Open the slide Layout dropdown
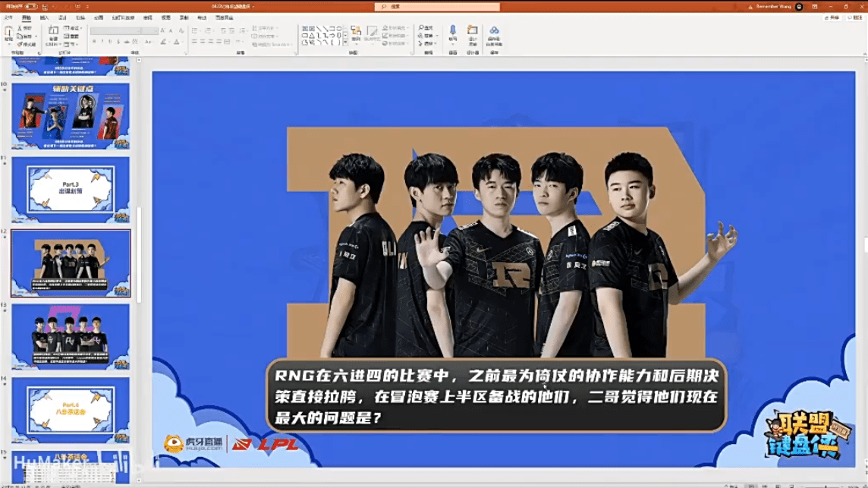The height and width of the screenshot is (488, 868). point(73,28)
